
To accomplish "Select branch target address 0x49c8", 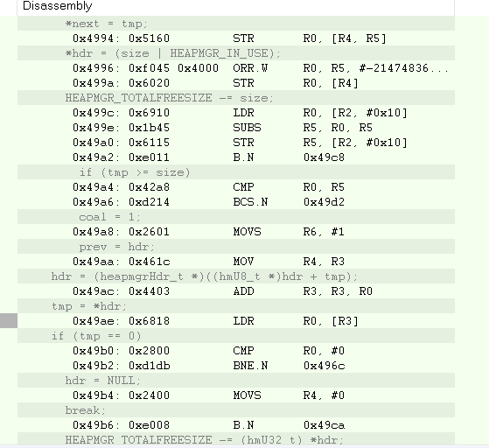I will (x=324, y=157).
